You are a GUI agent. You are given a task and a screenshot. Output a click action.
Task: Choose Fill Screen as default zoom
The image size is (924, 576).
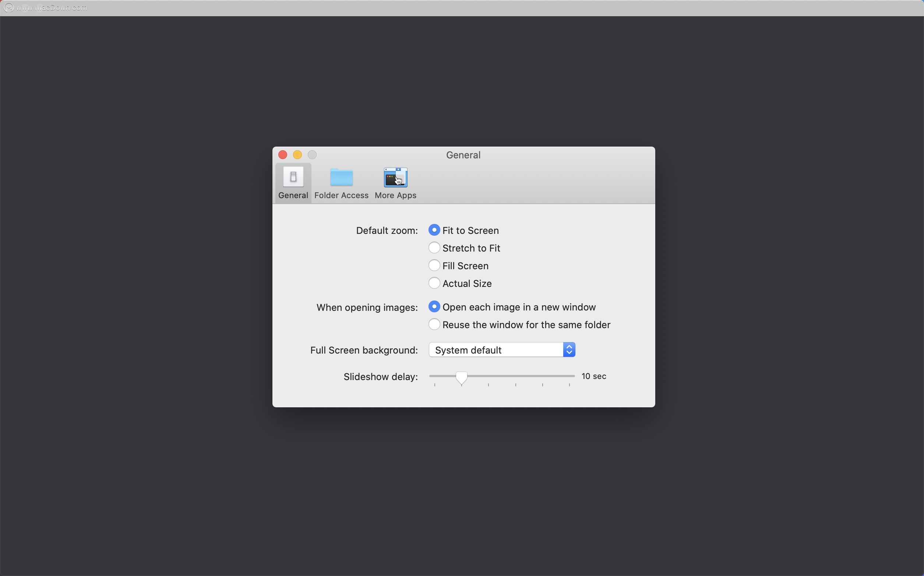[x=434, y=266]
